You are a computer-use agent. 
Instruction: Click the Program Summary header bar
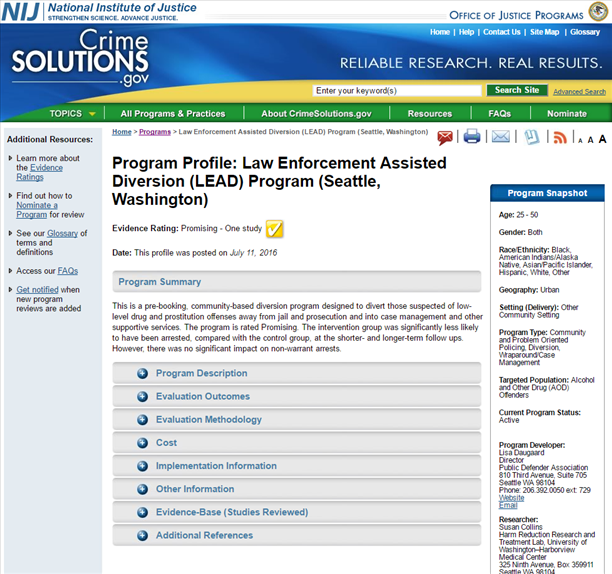coord(297,282)
